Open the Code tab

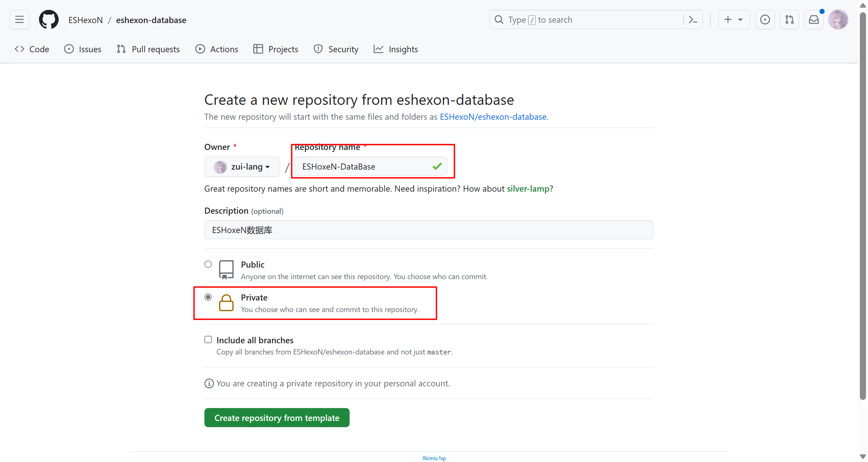(x=32, y=49)
